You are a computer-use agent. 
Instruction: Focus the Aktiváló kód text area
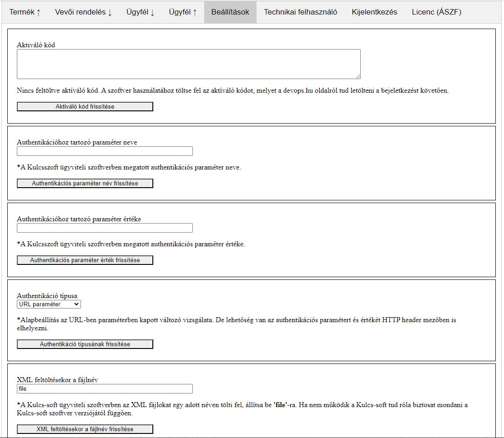[x=189, y=64]
